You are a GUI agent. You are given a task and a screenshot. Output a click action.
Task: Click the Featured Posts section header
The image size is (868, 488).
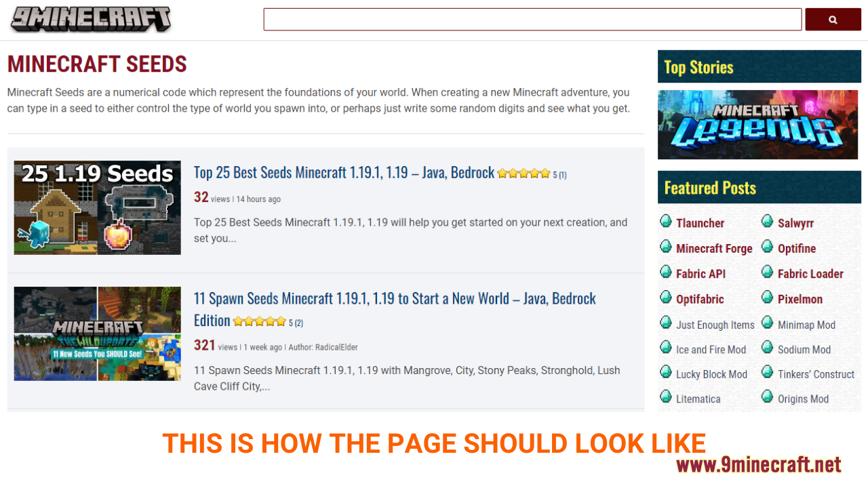pyautogui.click(x=759, y=188)
